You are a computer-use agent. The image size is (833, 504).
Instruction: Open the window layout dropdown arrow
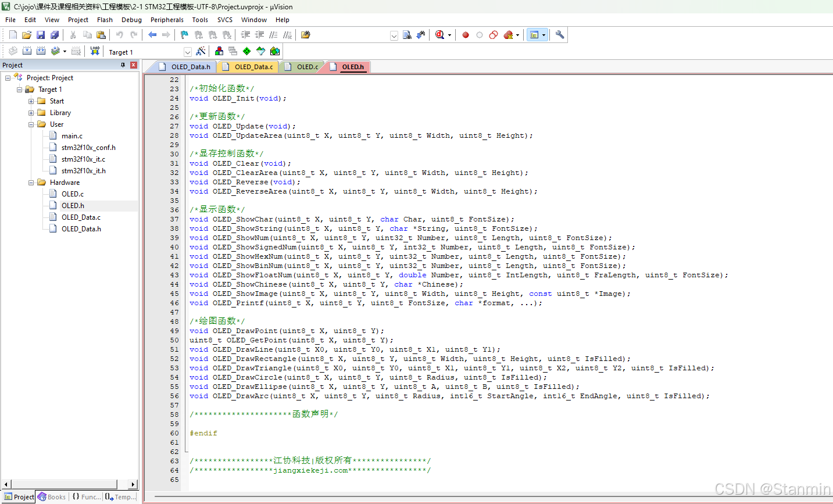(544, 35)
